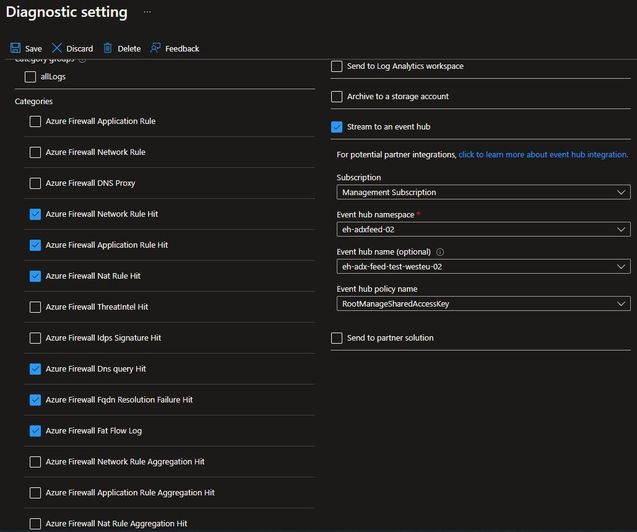Click the Subscription label text
The image size is (637, 532).
tap(359, 177)
